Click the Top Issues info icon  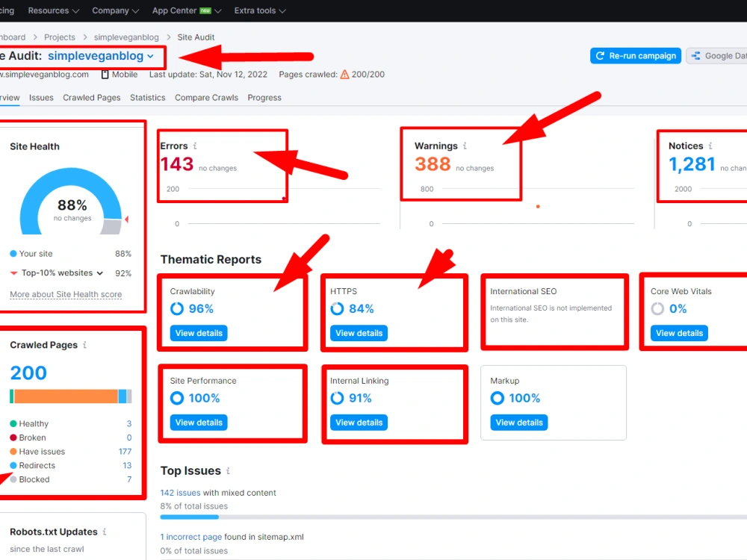[228, 470]
